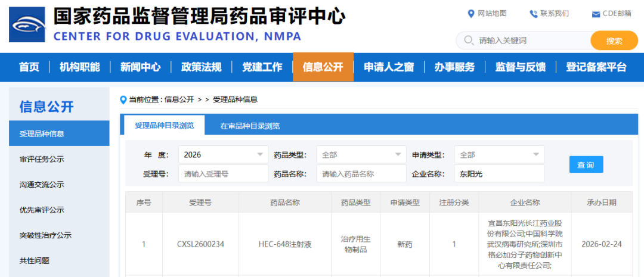Click the 申请类型 column header
The image size is (644, 277).
click(405, 202)
